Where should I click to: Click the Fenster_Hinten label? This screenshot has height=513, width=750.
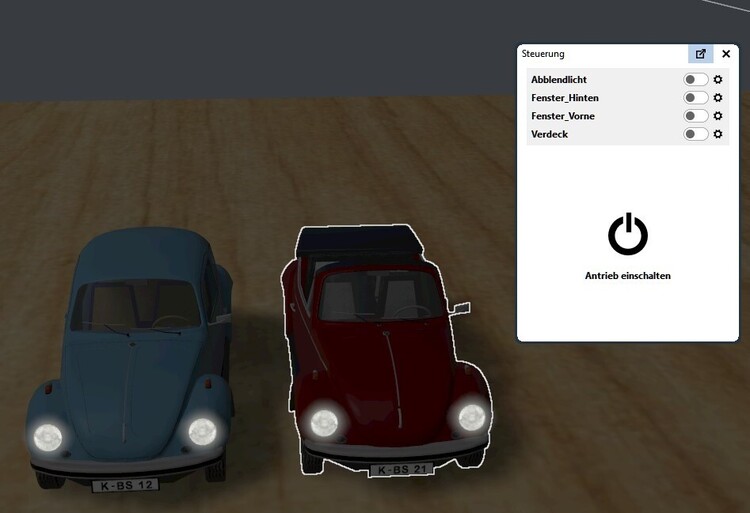pos(564,98)
